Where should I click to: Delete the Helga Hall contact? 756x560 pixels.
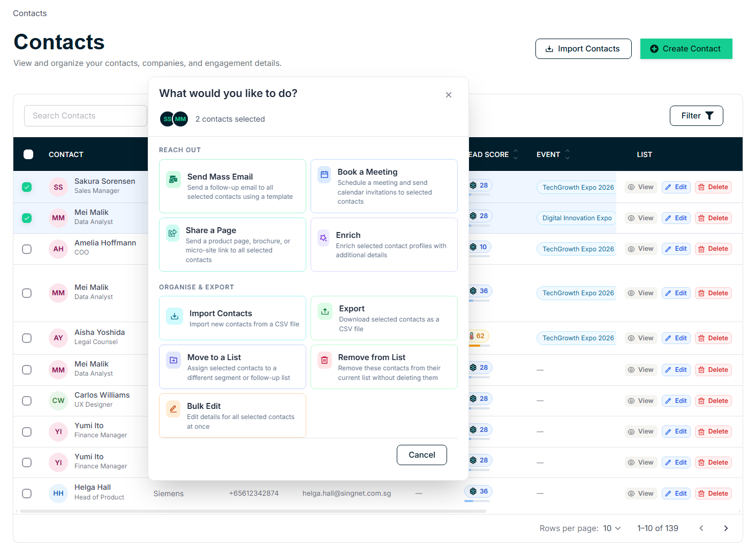pyautogui.click(x=714, y=494)
